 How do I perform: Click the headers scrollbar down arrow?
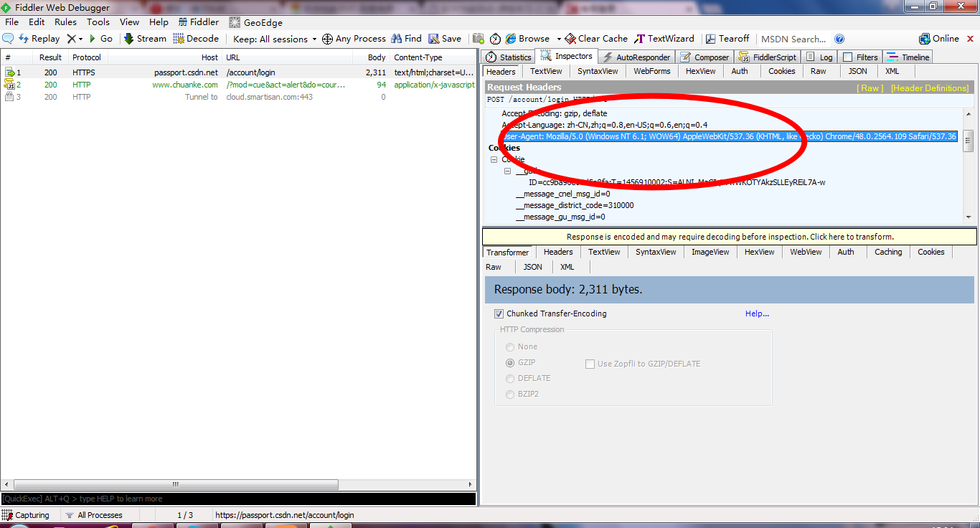[x=969, y=217]
